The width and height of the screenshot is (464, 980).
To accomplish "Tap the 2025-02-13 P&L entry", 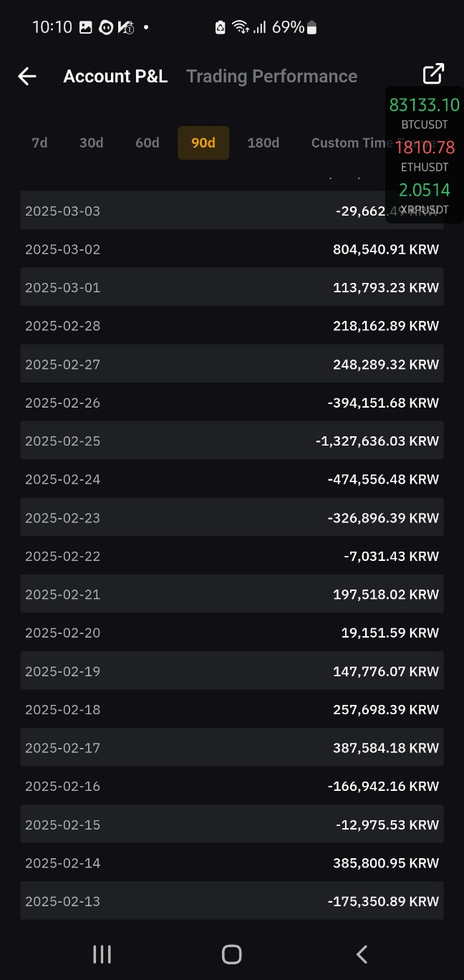I will pos(232,900).
